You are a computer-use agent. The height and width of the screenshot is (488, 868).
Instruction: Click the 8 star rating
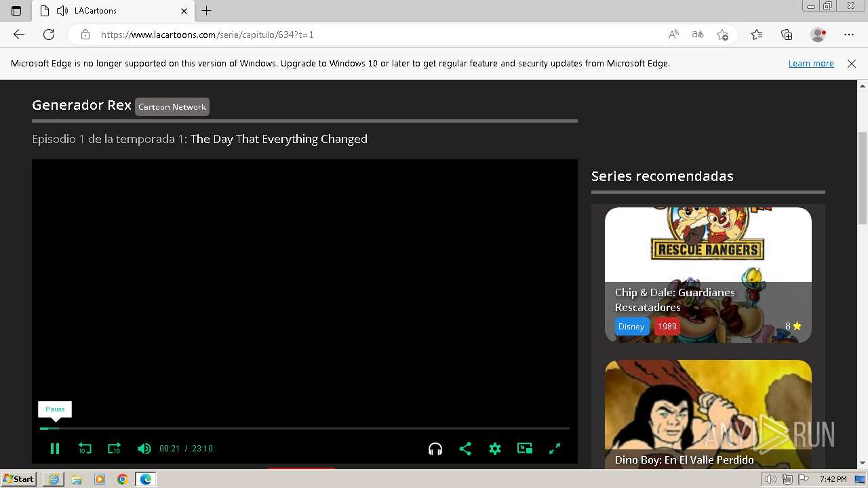click(x=793, y=326)
